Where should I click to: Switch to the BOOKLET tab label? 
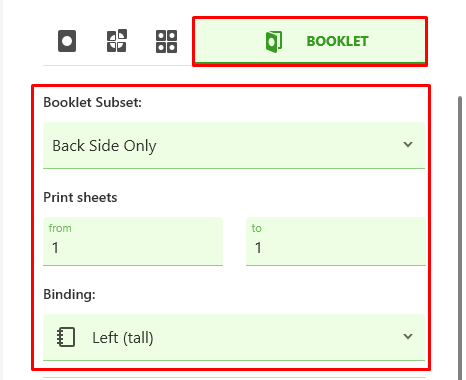tap(337, 41)
